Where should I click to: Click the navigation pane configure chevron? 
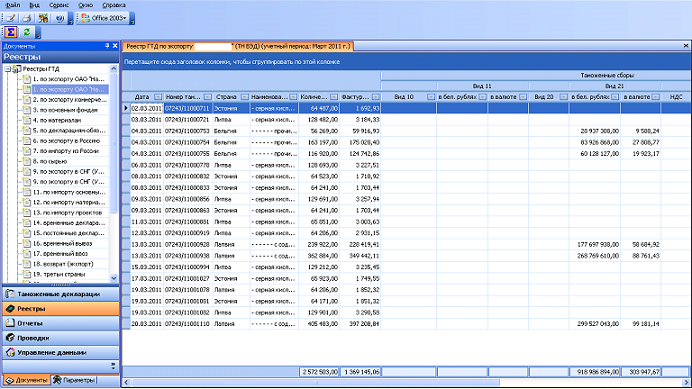[113, 366]
